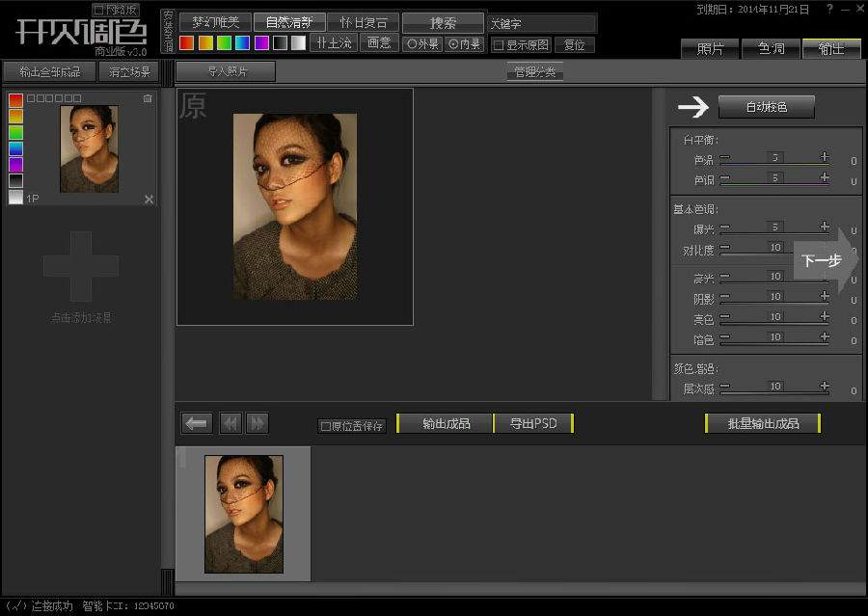The image size is (868, 616).
Task: Click the 导出PSD button
Action: pos(533,423)
